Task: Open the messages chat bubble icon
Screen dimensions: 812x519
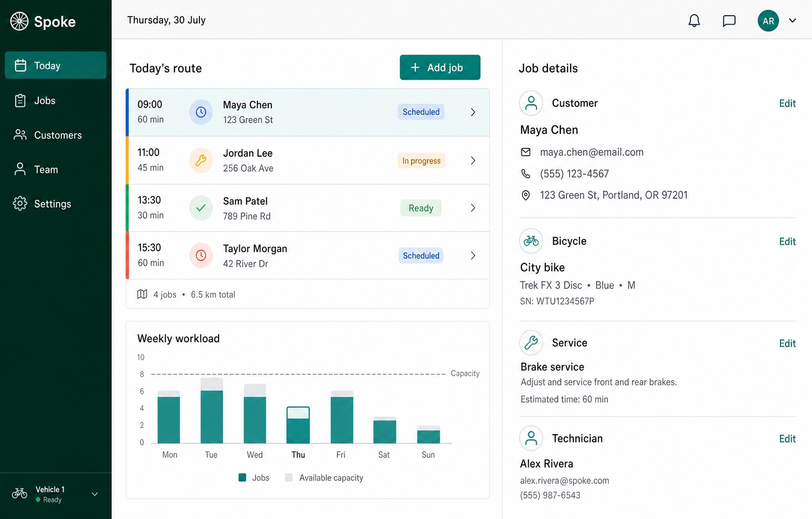Action: click(729, 21)
